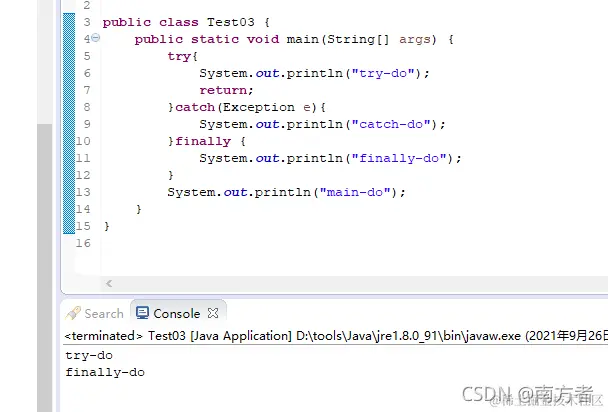Click the Search tab flashlight icon

(x=73, y=313)
